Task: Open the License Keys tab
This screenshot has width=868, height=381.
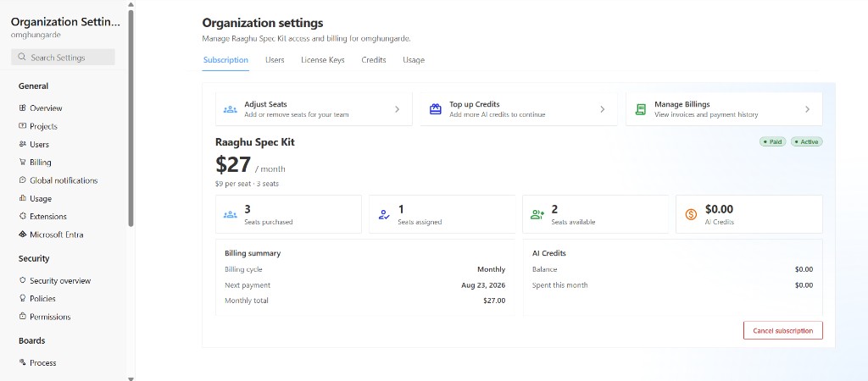Action: click(323, 60)
